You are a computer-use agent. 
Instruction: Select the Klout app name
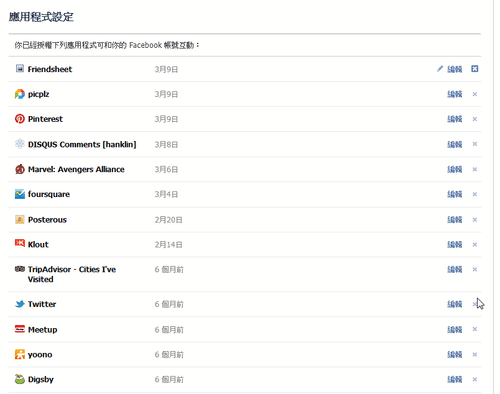[38, 245]
